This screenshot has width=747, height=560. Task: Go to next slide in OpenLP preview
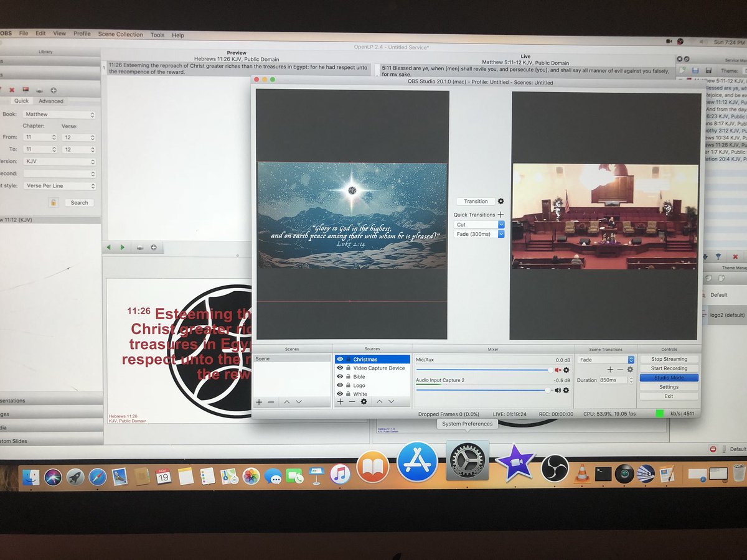(122, 248)
